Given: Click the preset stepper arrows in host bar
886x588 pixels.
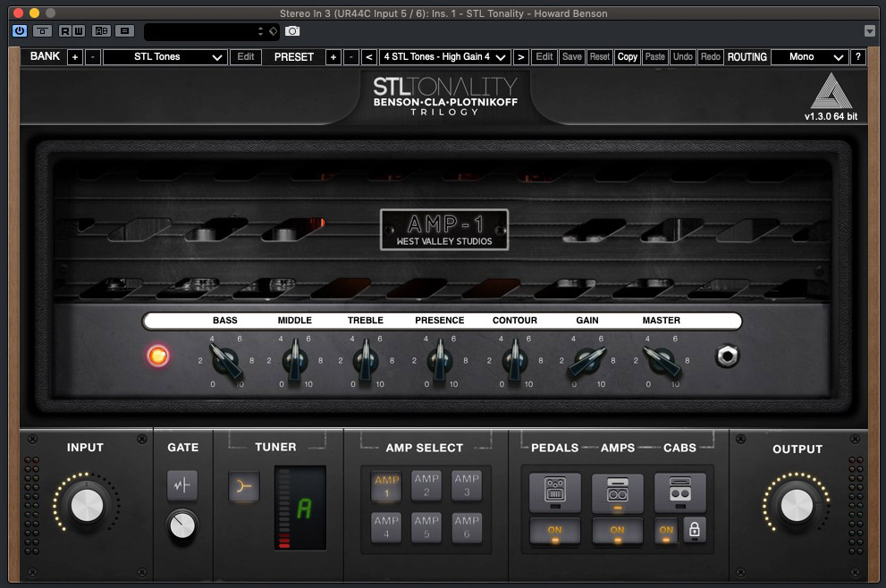Looking at the screenshot, I should coord(260,31).
